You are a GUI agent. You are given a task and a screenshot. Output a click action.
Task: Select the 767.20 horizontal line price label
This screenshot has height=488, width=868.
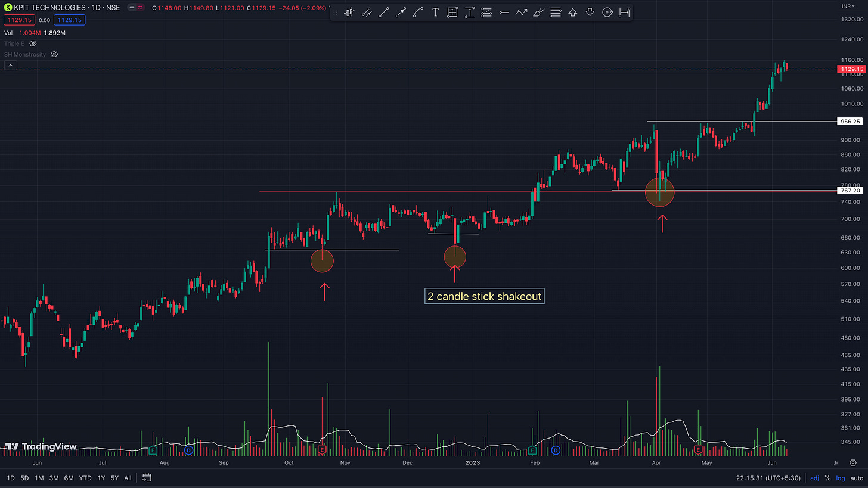coord(851,191)
